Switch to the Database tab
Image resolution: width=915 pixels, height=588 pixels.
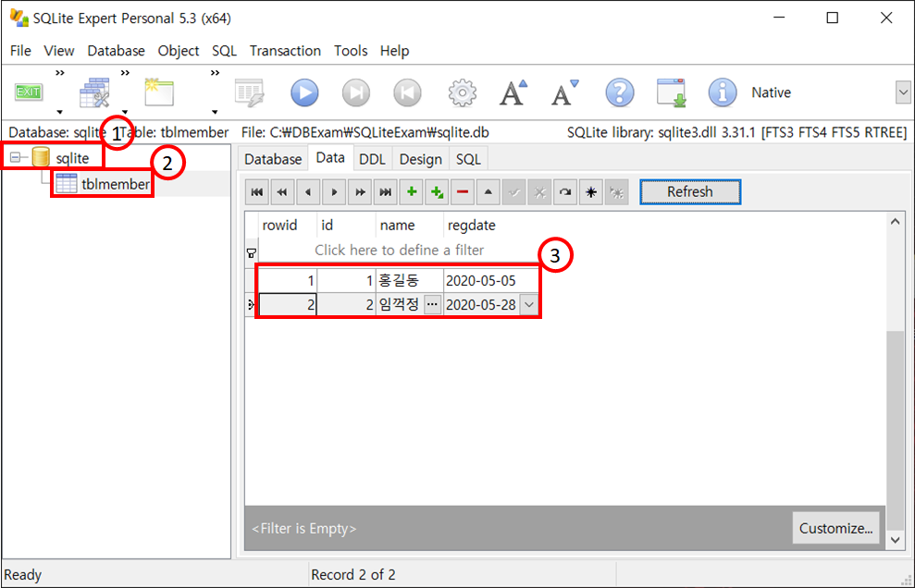pos(273,159)
